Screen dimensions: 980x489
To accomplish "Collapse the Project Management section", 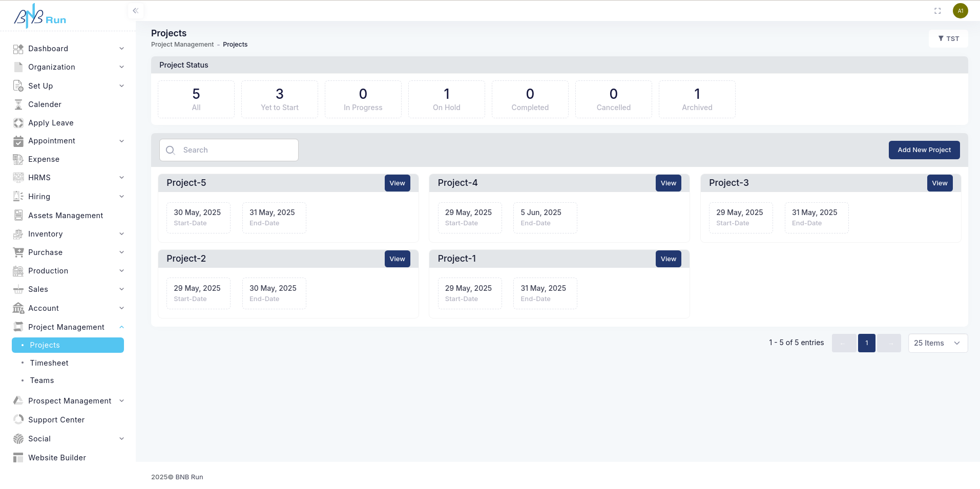I will [121, 327].
